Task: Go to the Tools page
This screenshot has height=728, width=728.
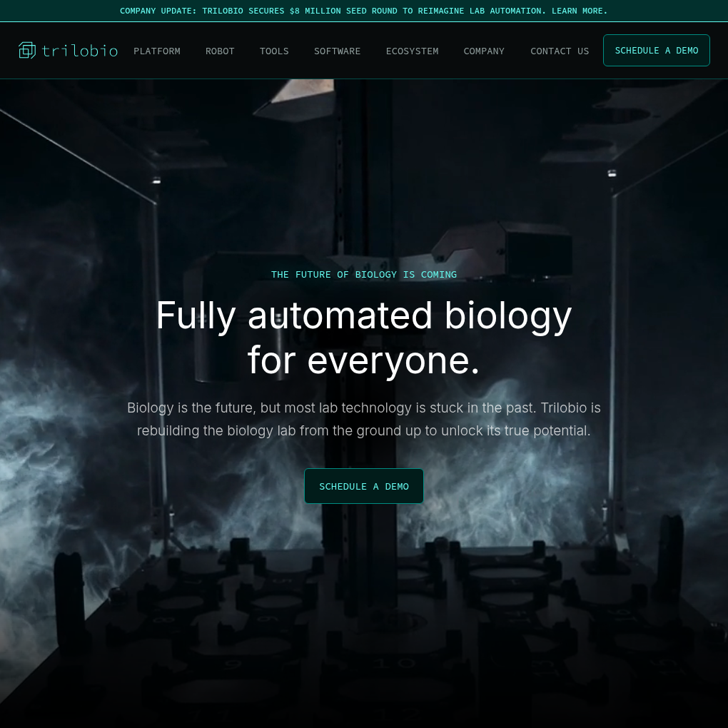Action: tap(274, 51)
